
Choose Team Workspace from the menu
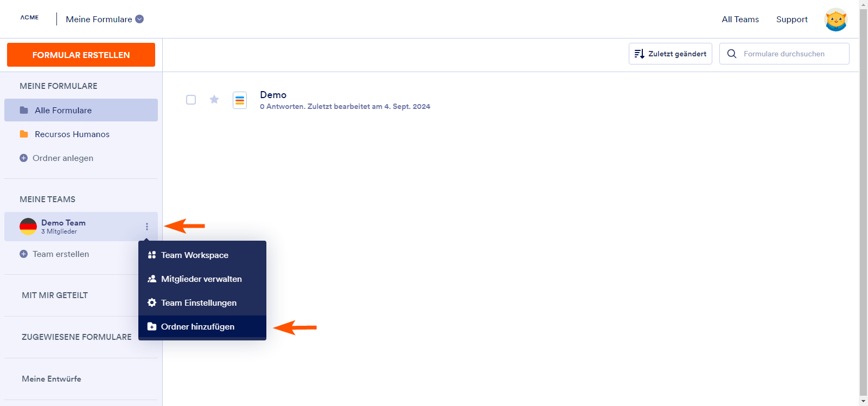[x=202, y=255]
